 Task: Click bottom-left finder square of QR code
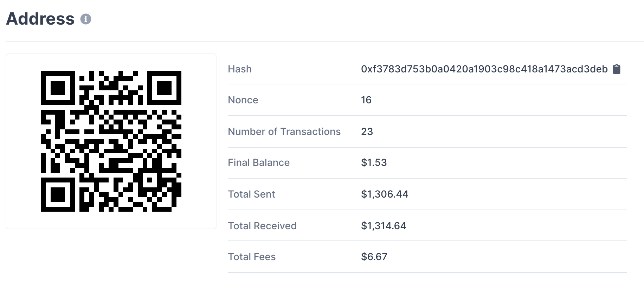click(58, 194)
